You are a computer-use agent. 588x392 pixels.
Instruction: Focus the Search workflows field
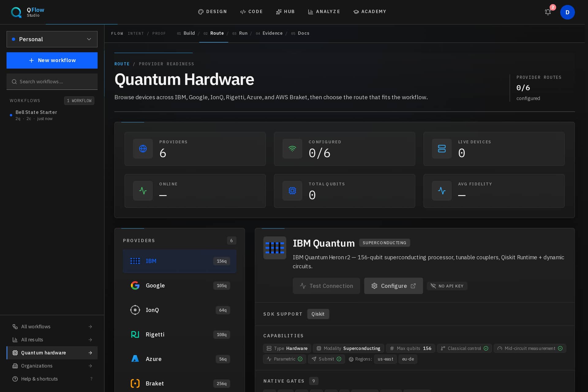52,82
